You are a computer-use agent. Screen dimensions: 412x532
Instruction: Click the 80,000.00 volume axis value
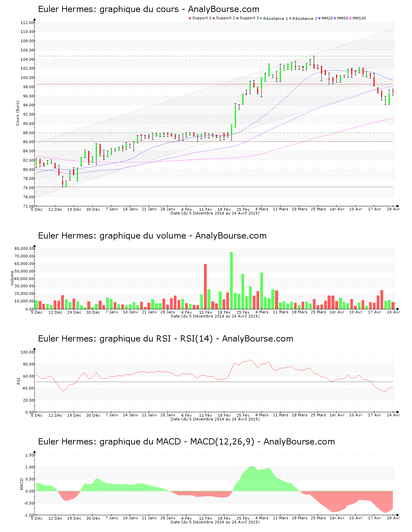pyautogui.click(x=24, y=248)
